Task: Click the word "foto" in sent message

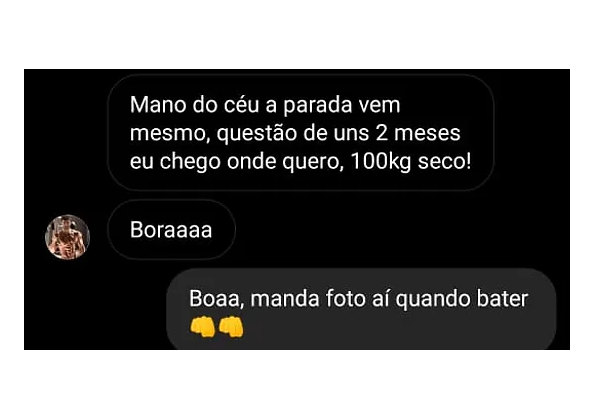Action: pos(345,299)
